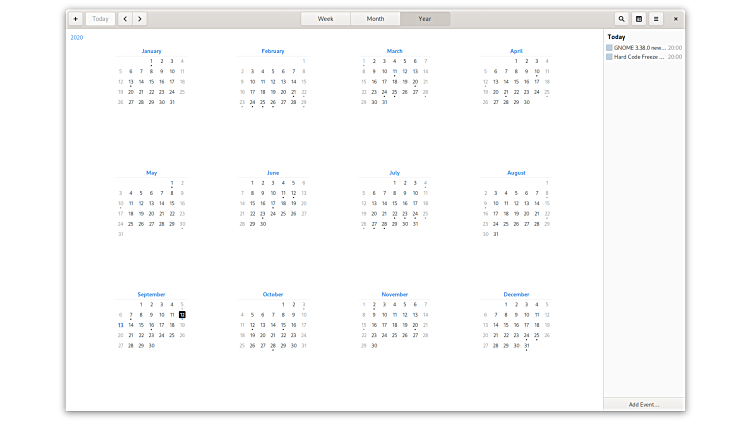Select the Year view tab

tap(425, 19)
